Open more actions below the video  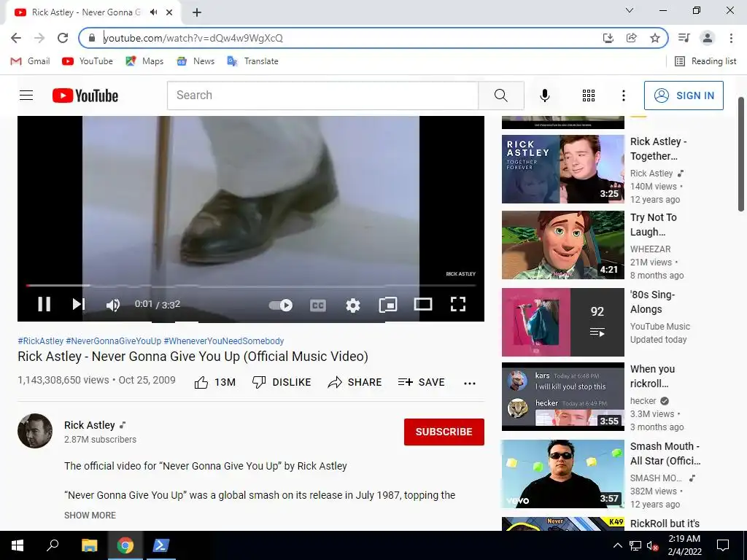[x=470, y=384]
